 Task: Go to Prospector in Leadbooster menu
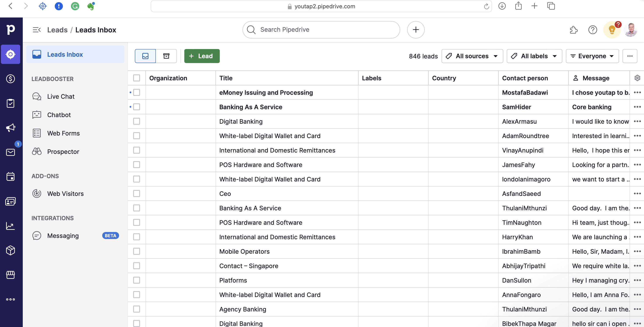coord(63,152)
